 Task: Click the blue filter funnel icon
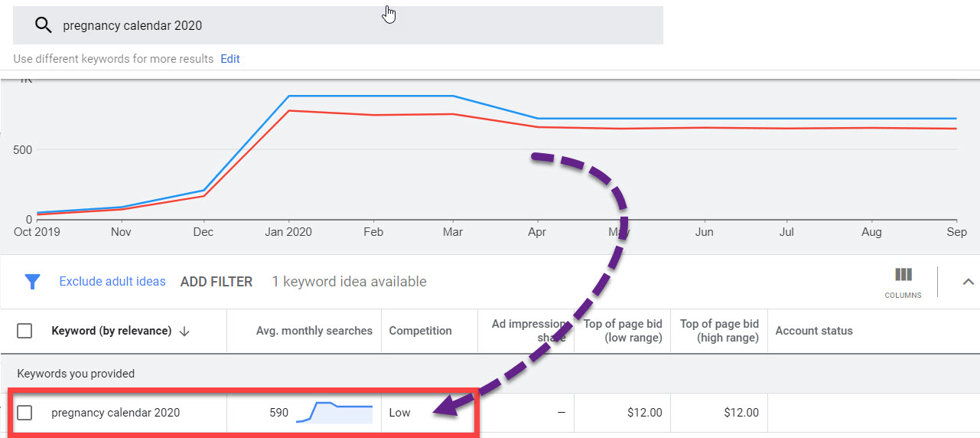pyautogui.click(x=32, y=282)
